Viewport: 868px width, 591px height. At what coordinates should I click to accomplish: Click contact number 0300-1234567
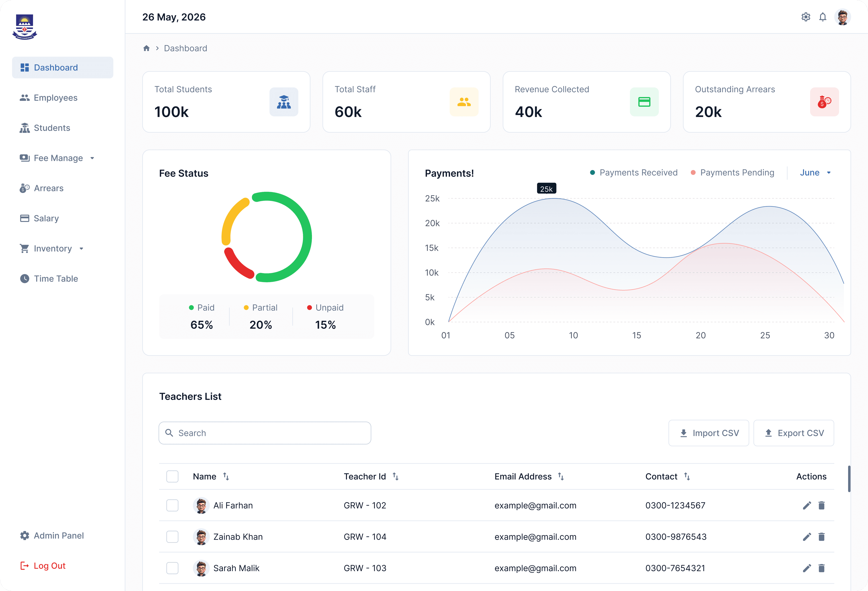675,506
